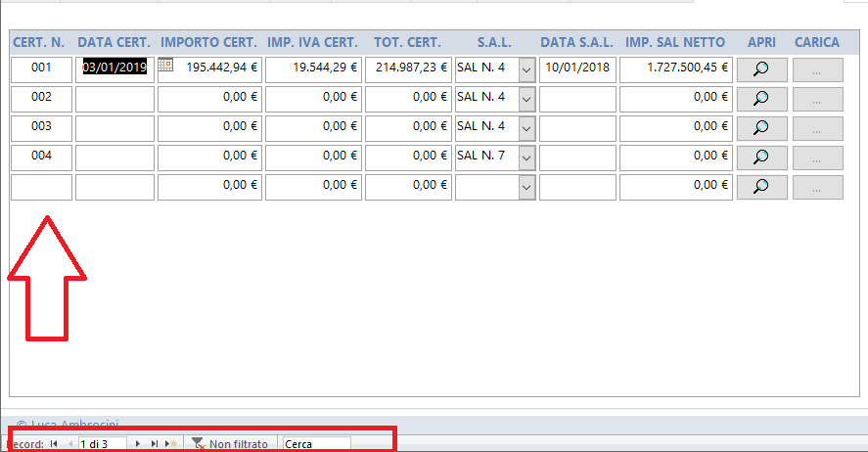868x452 pixels.
Task: Go to next record navigation arrow
Action: click(x=138, y=444)
